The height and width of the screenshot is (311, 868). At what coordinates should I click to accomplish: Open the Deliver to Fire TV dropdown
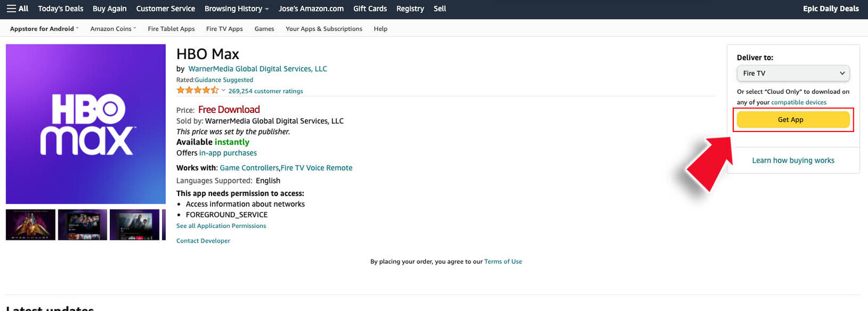tap(793, 74)
